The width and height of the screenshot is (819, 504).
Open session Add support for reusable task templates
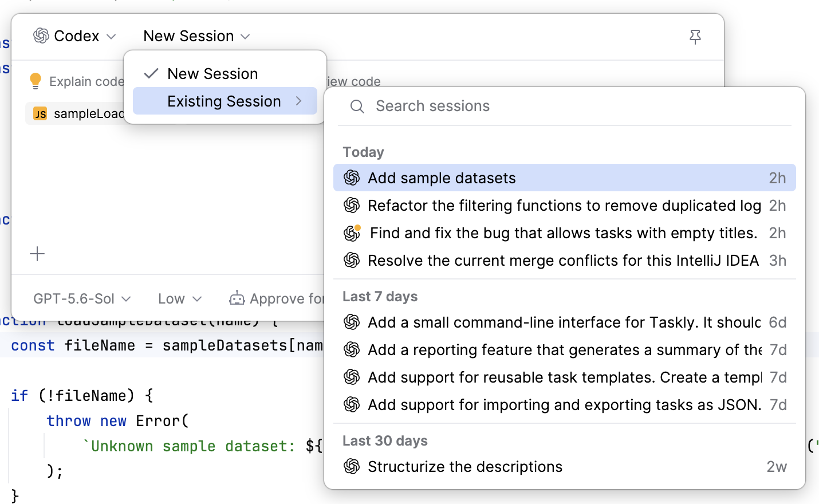click(x=565, y=377)
